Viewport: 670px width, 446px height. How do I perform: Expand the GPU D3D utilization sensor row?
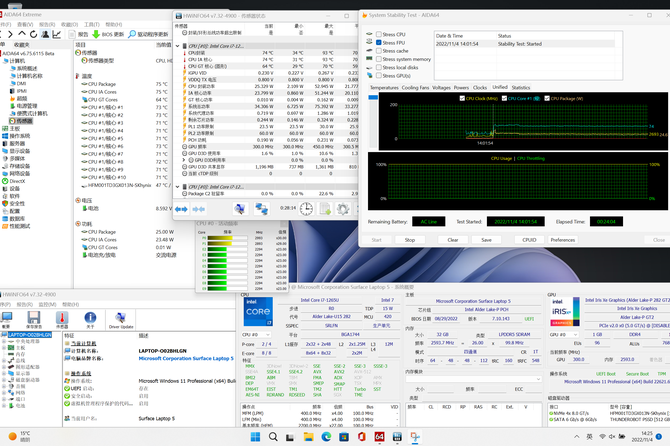pyautogui.click(x=184, y=160)
